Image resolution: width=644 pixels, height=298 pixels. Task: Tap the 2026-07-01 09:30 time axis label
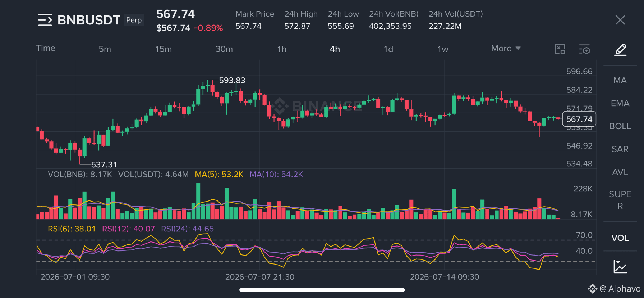pos(75,277)
